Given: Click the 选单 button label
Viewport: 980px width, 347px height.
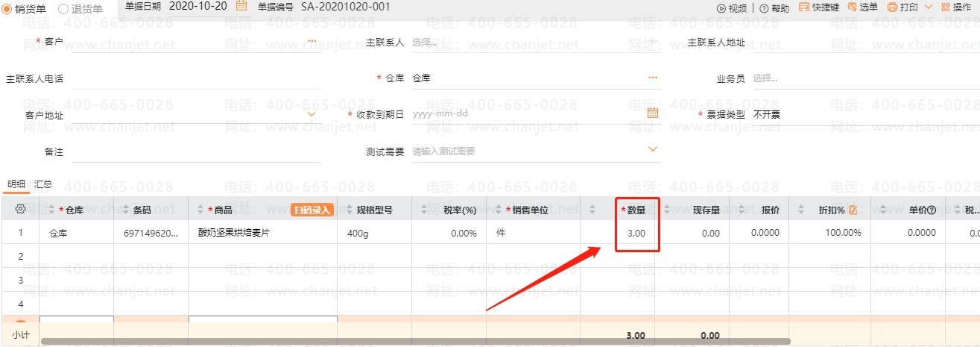Looking at the screenshot, I should (869, 7).
